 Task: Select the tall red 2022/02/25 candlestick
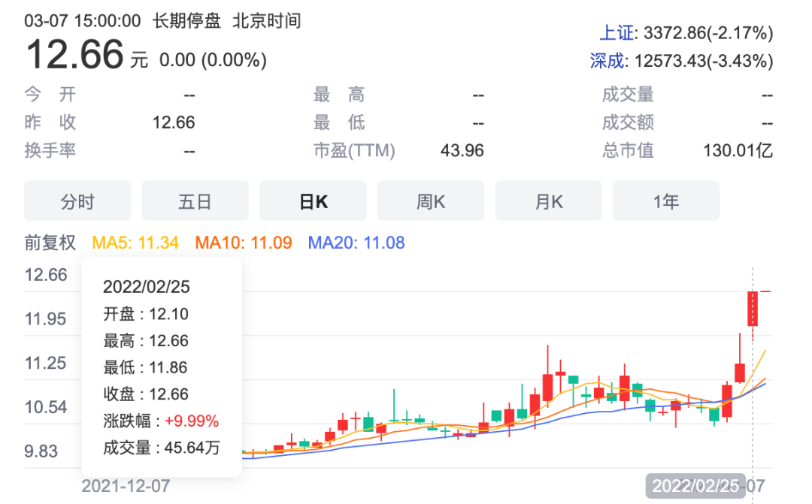(x=753, y=308)
